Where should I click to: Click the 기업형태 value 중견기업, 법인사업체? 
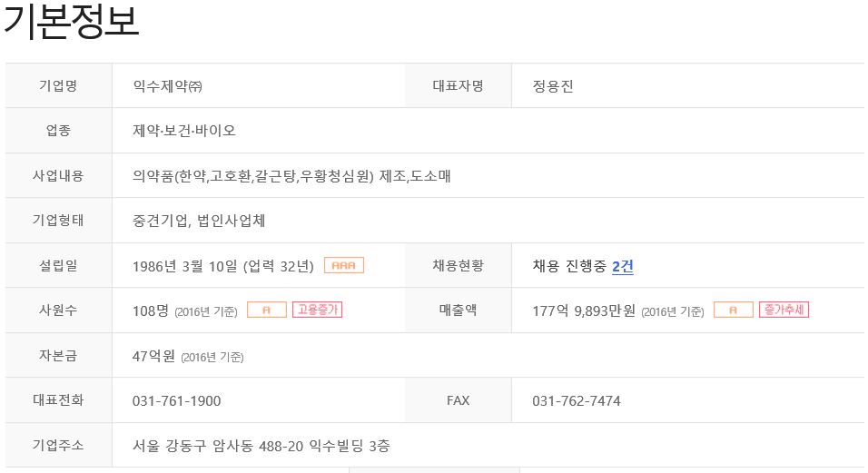pos(199,221)
